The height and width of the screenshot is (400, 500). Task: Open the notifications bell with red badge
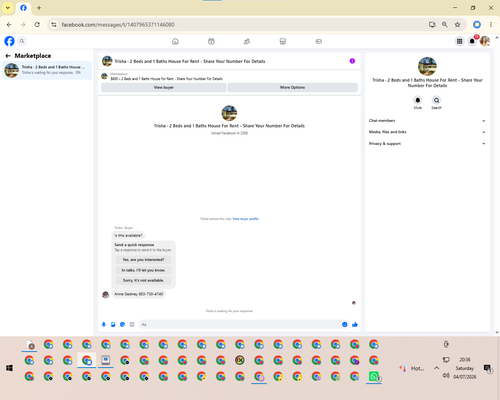coord(472,41)
